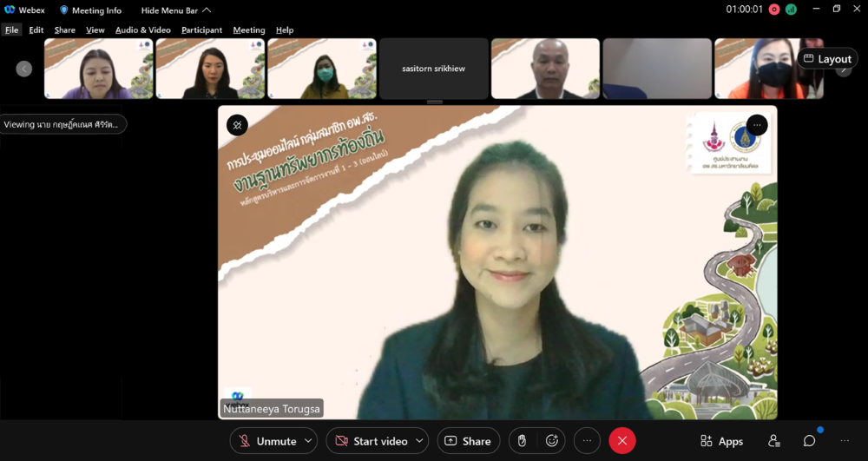Click the recording indicator icon
Screen dimensions: 868x461
tap(774, 10)
